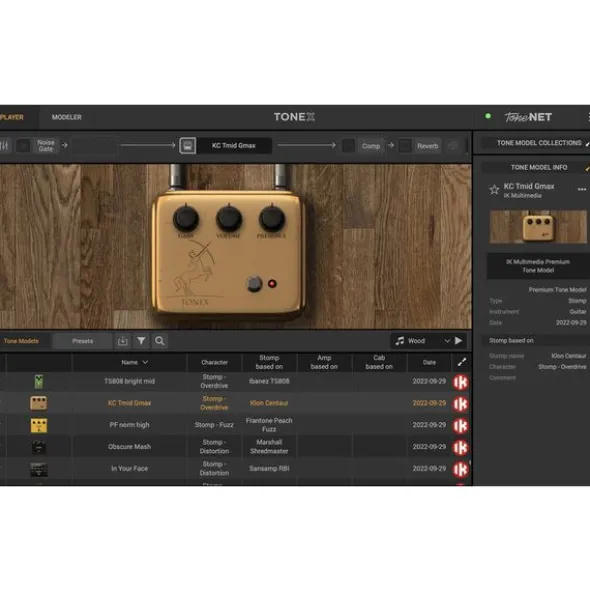
Task: Click the green status indicator beside ToneNET
Action: [x=488, y=116]
